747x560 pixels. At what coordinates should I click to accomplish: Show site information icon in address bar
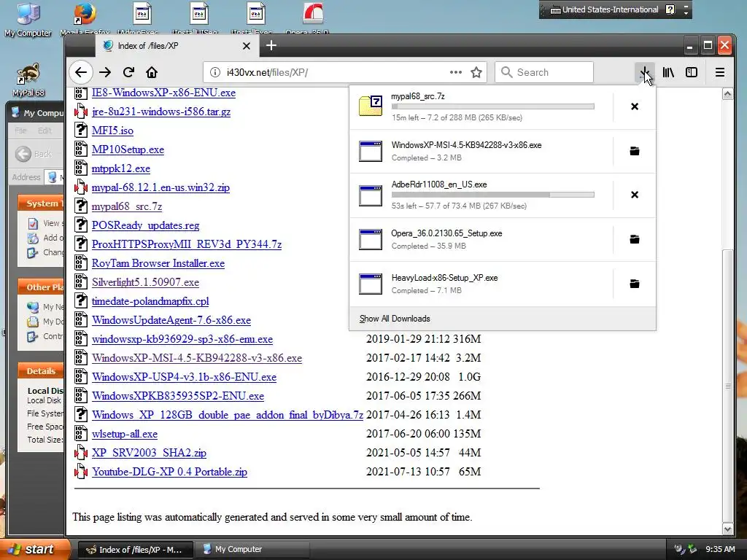[215, 72]
